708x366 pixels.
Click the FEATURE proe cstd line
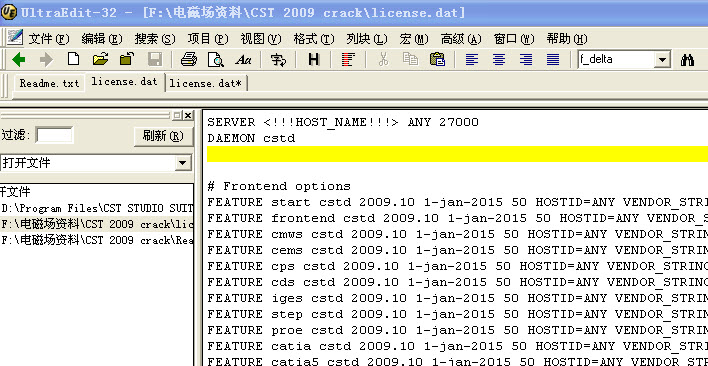tap(457, 330)
